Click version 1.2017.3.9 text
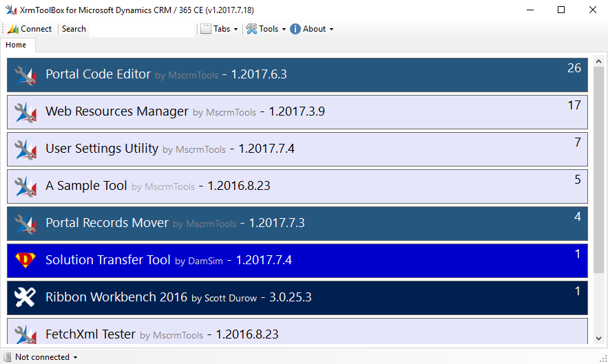Viewport: 608px width, 364px height. pyautogui.click(x=297, y=111)
